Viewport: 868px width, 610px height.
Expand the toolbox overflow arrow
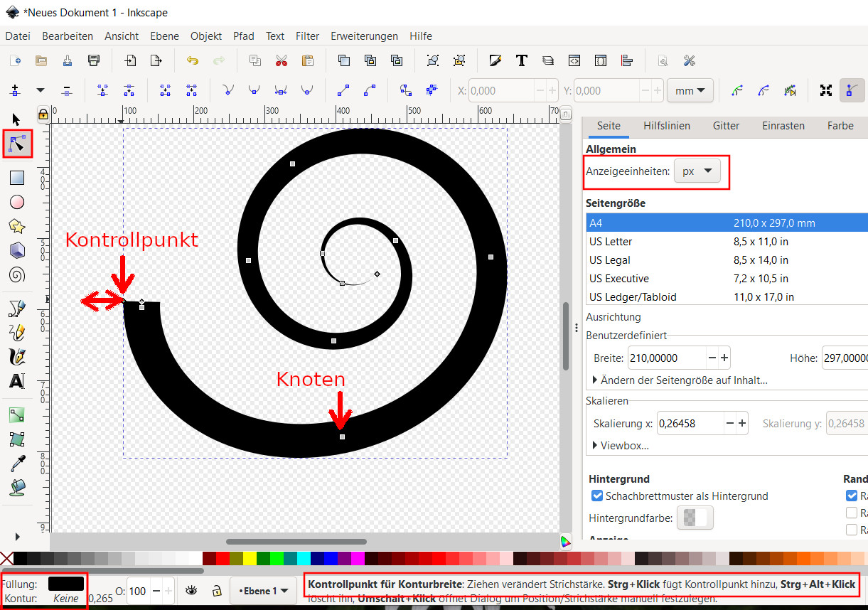tap(18, 536)
